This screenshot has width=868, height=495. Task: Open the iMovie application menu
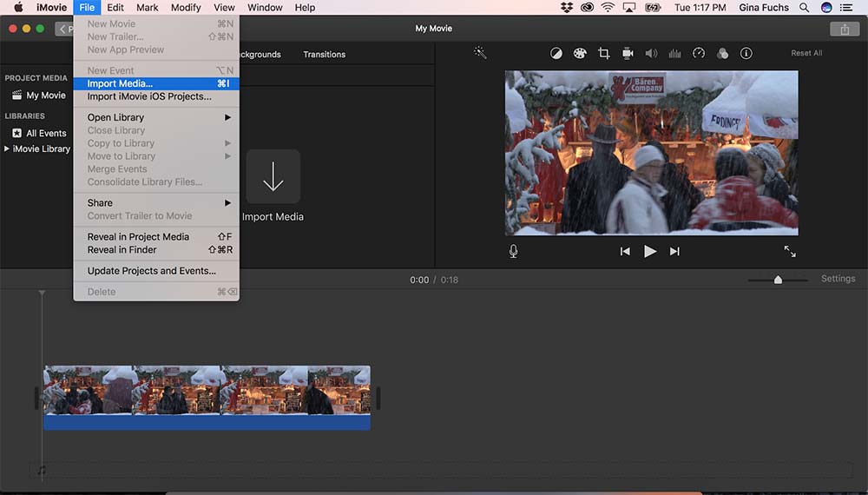[51, 7]
